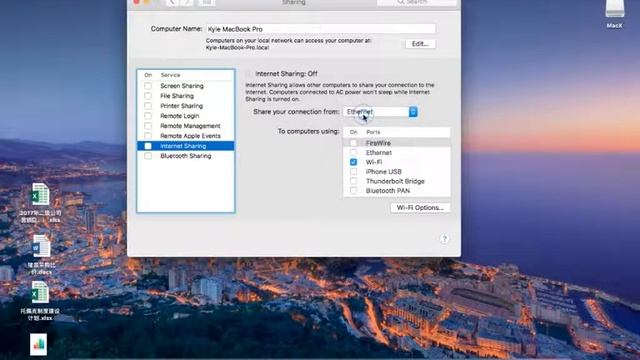640x360 pixels.
Task: Tick the File Sharing checkbox
Action: coord(148,96)
